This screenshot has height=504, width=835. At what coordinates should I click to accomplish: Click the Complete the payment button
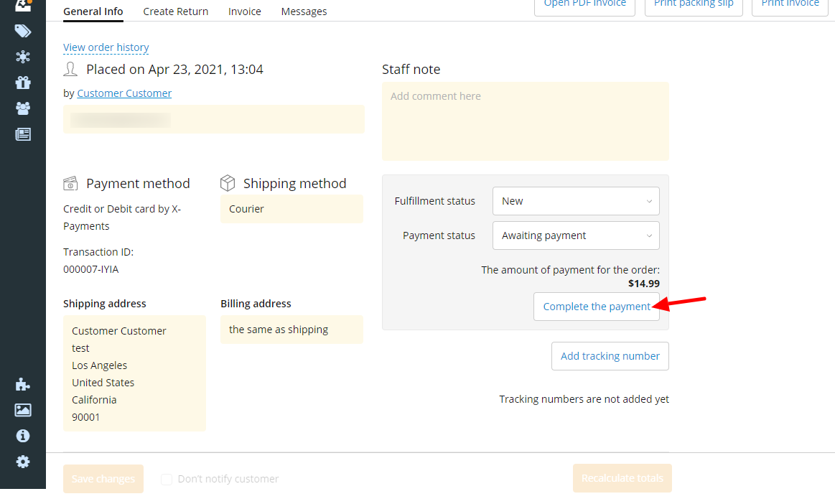597,307
